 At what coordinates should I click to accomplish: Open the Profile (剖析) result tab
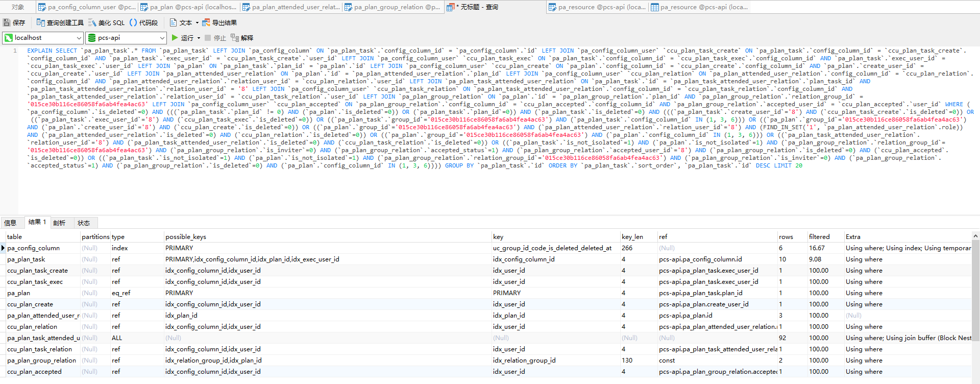click(59, 223)
